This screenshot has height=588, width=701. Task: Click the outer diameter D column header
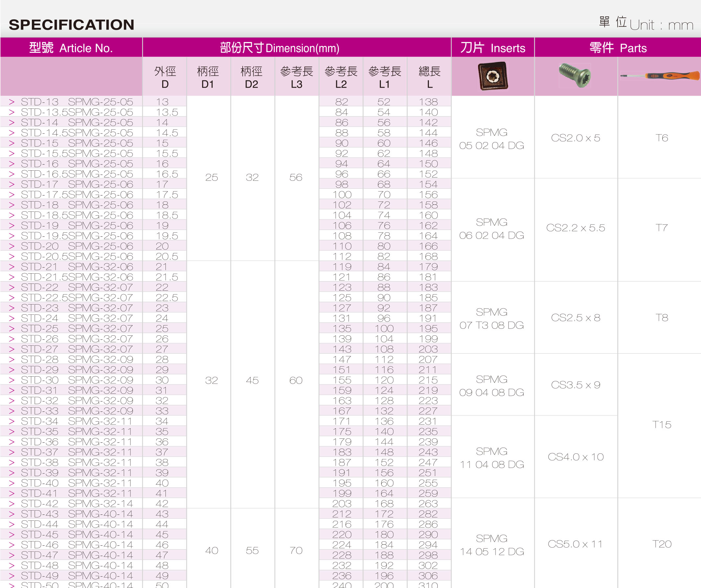tap(164, 77)
